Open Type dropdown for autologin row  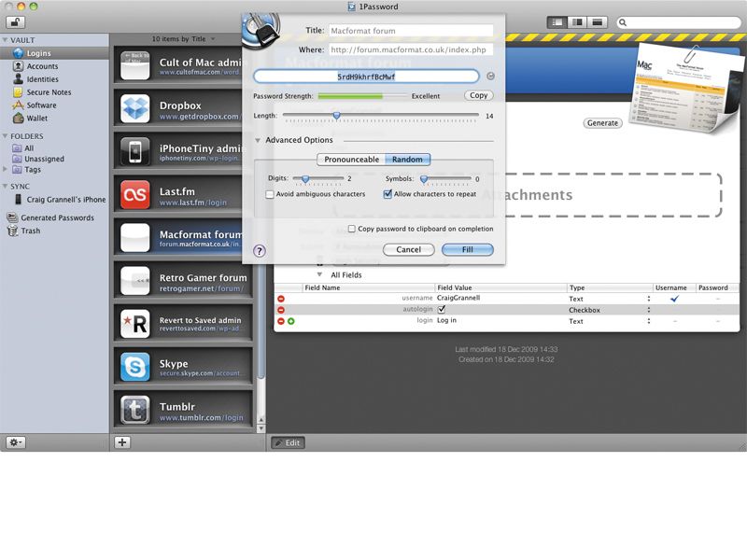pyautogui.click(x=648, y=310)
